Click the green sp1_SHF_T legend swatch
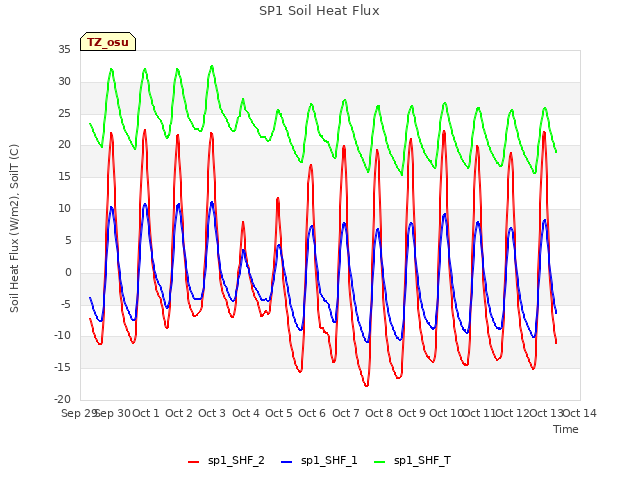 point(380,462)
